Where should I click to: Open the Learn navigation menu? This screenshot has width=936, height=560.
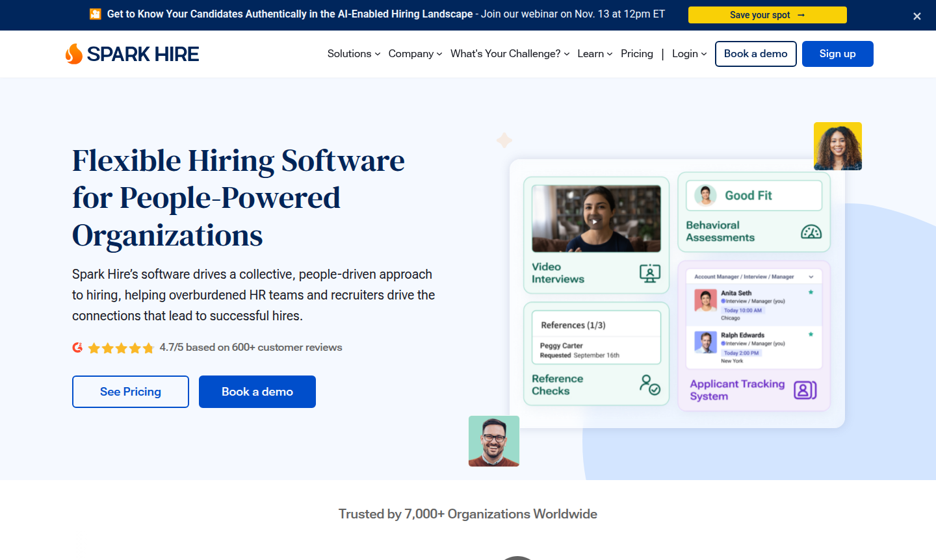(x=594, y=54)
